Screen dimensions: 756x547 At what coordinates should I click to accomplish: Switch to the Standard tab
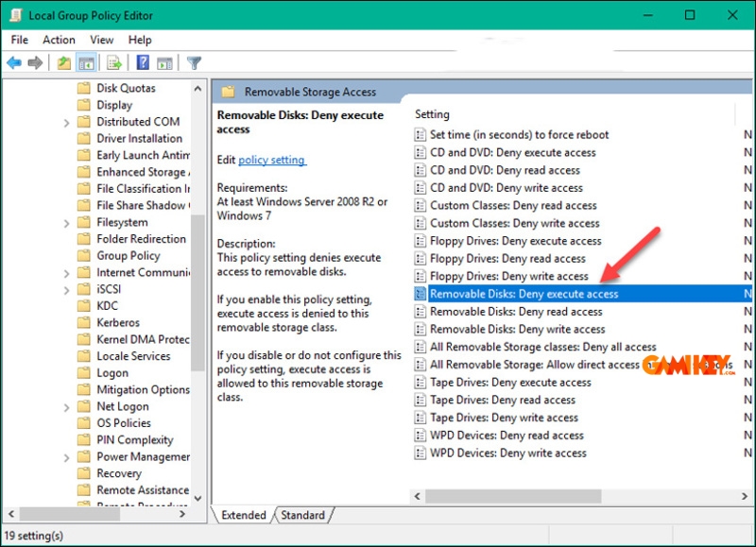(x=302, y=515)
